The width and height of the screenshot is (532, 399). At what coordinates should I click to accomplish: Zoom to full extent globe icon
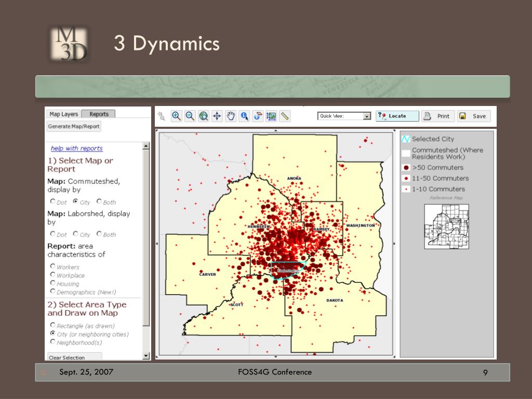pos(204,116)
